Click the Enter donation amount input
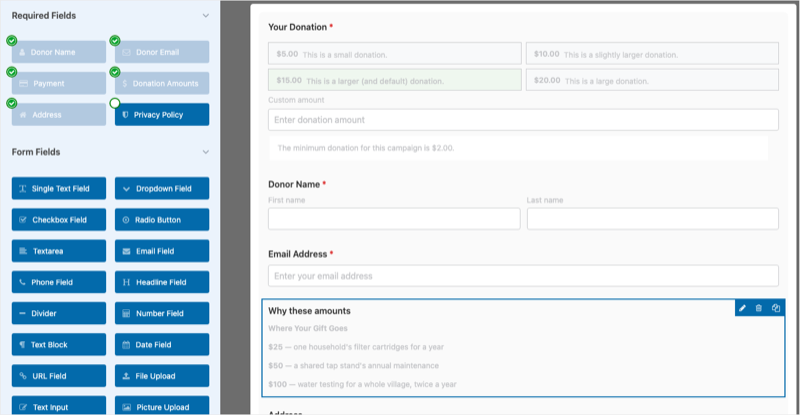This screenshot has width=800, height=415. [523, 120]
